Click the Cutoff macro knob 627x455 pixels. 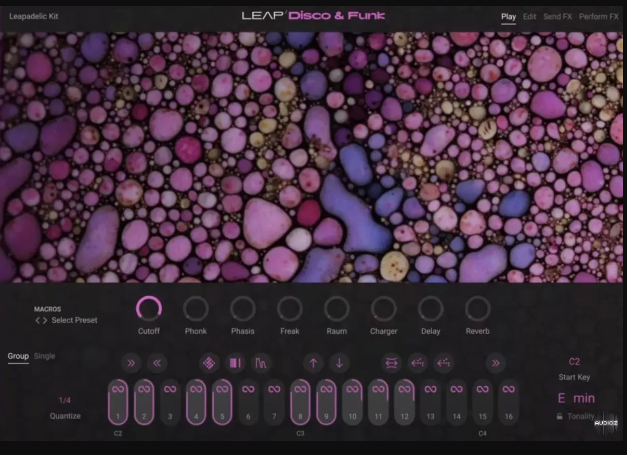[x=149, y=309]
